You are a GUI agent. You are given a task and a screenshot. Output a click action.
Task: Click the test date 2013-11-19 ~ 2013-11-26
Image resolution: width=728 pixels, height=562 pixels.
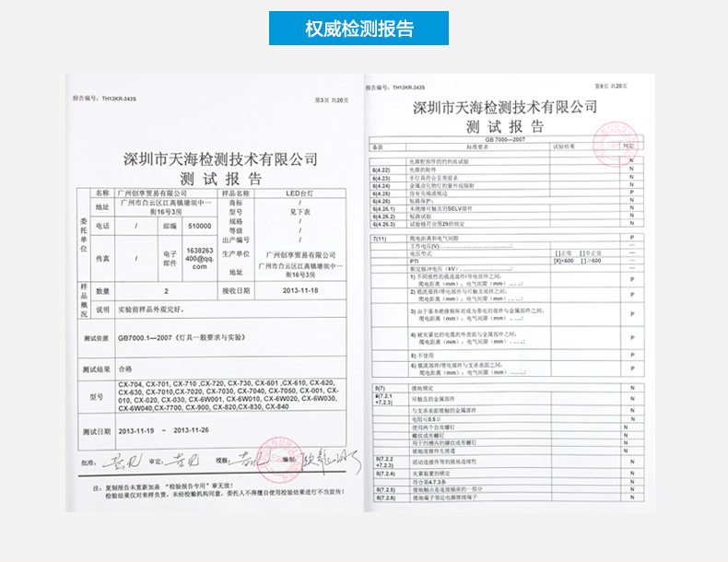163,430
